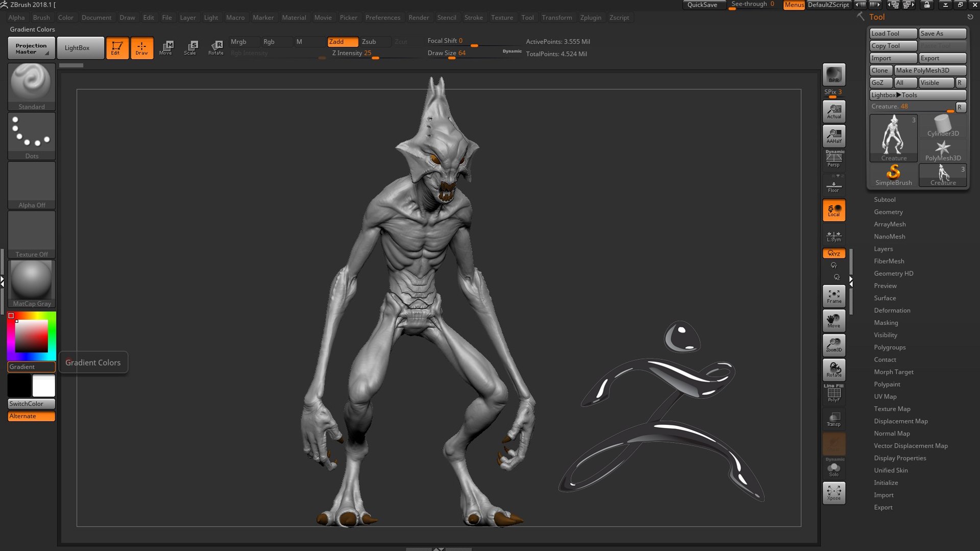Image resolution: width=980 pixels, height=551 pixels.
Task: Open the Zplugin menu
Action: [x=591, y=17]
